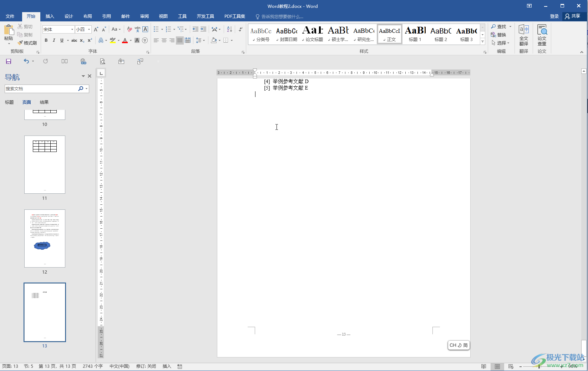Open the numbering list dropdown arrow
The image size is (588, 371).
click(x=174, y=29)
